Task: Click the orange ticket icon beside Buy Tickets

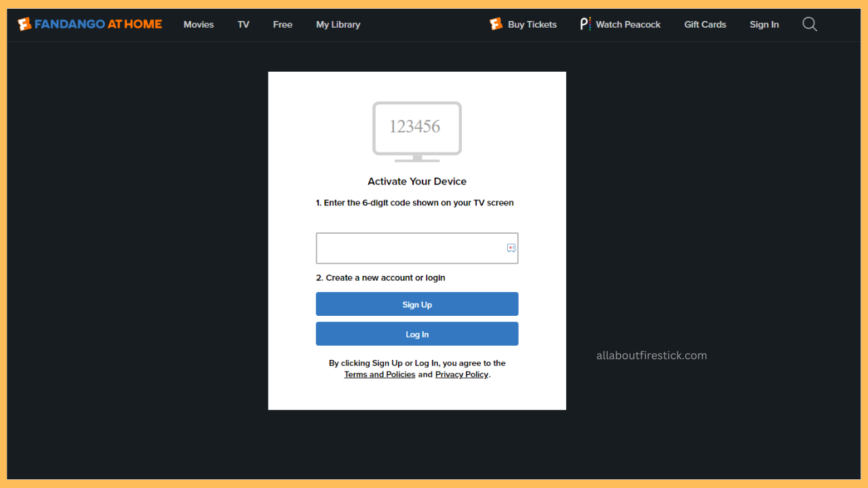Action: [x=494, y=24]
